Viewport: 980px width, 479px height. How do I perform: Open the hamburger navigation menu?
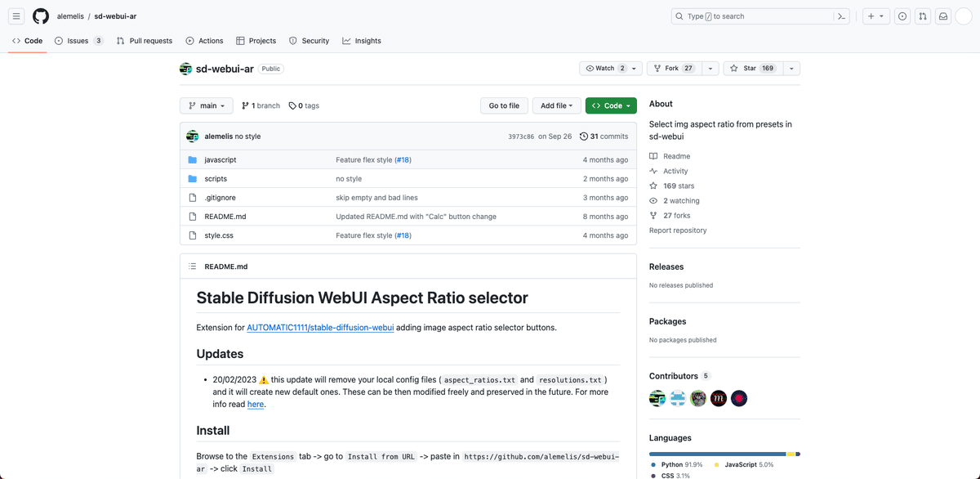tap(16, 16)
